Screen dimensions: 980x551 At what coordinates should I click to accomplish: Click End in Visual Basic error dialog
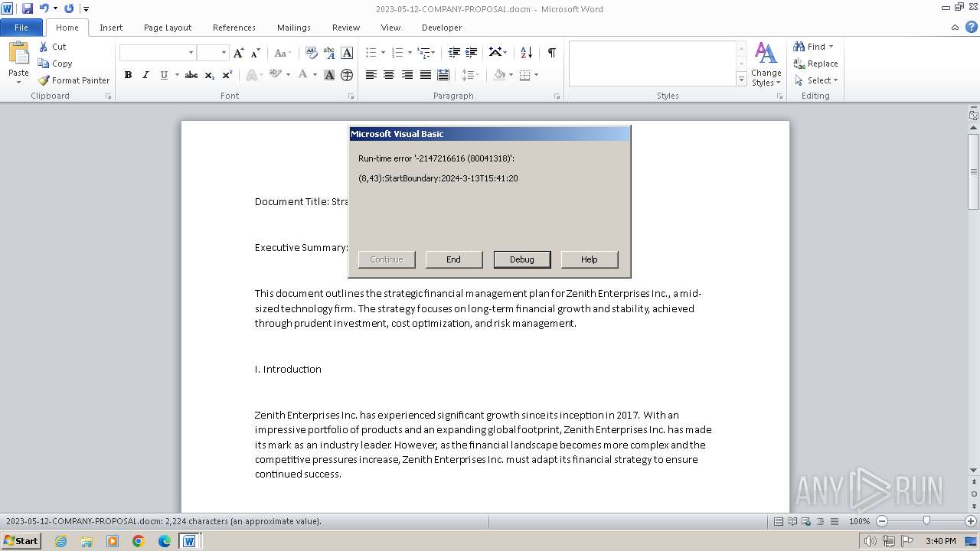click(454, 259)
